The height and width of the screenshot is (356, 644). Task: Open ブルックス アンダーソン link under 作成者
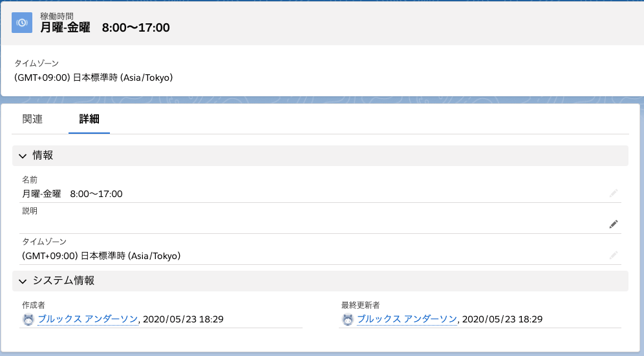click(x=88, y=319)
